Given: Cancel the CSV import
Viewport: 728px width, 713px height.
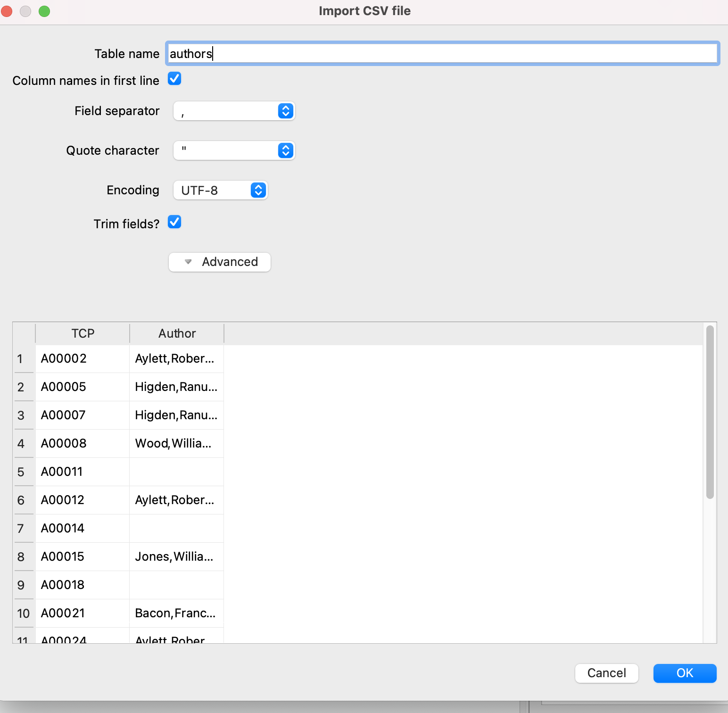Looking at the screenshot, I should [606, 673].
